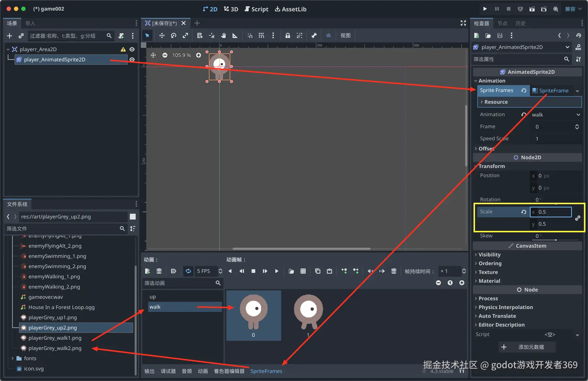Screen dimensions: 588x381
Task: Save the resource with the Inspector disk icon
Action: point(500,35)
